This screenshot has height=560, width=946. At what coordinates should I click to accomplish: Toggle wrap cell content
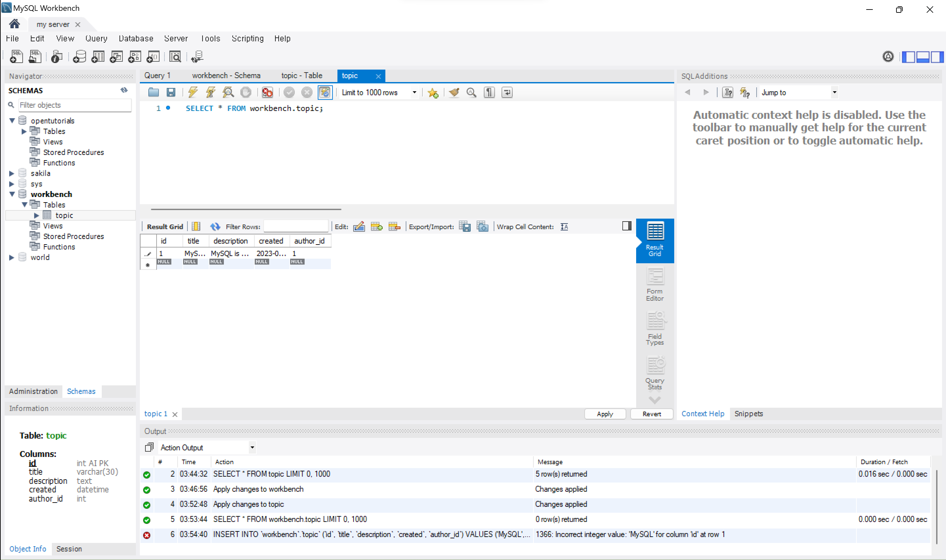click(x=564, y=226)
